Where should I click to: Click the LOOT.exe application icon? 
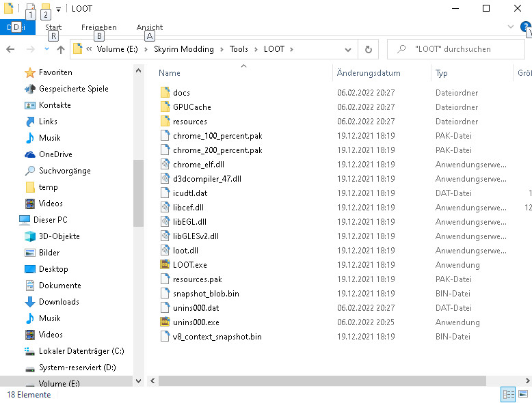(x=165, y=265)
